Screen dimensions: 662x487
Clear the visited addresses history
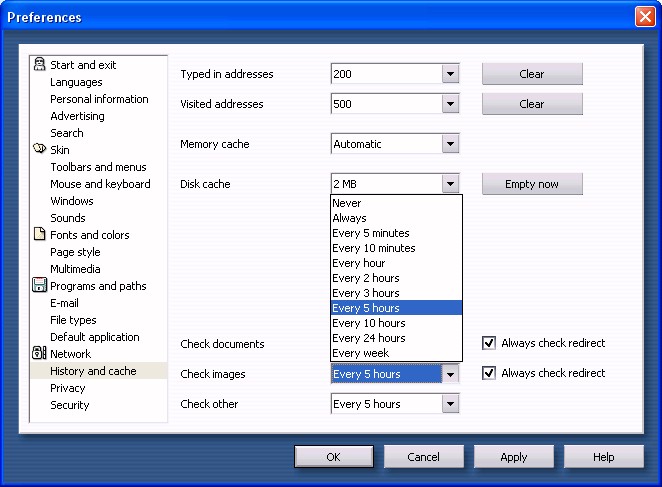click(x=532, y=104)
